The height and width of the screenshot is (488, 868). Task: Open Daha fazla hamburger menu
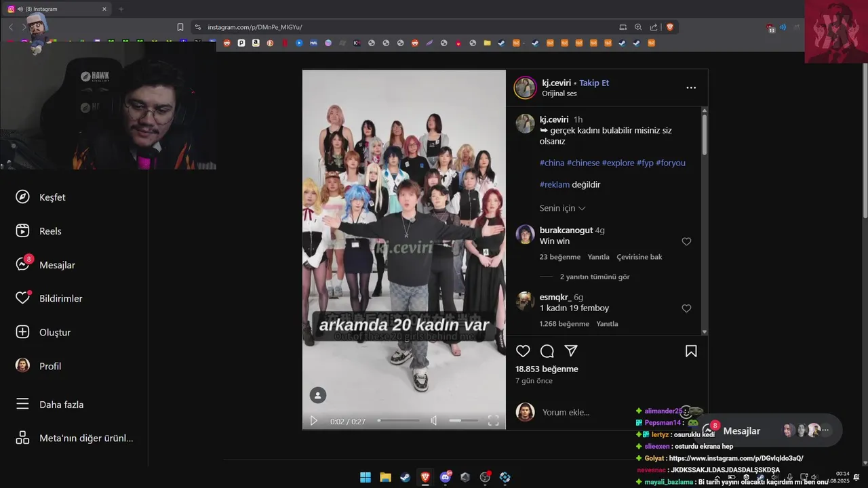(22, 405)
